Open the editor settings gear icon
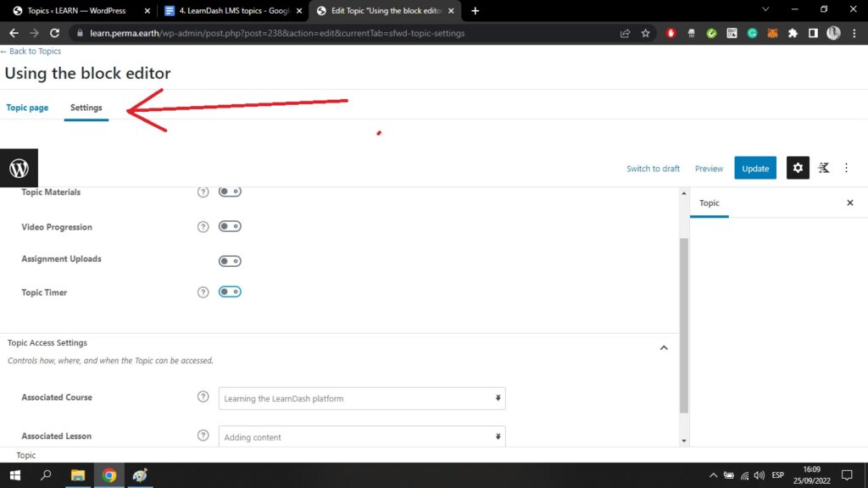Viewport: 868px width, 488px height. [797, 168]
